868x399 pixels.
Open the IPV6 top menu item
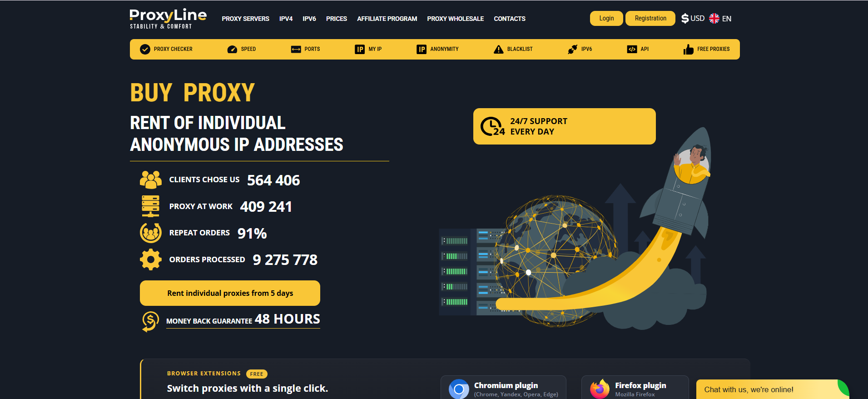click(309, 19)
